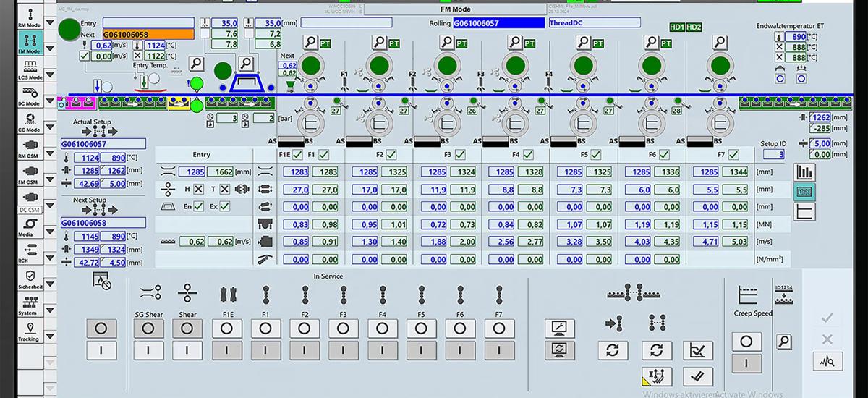Show bar chart view icon
This screenshot has width=868, height=398.
804,172
